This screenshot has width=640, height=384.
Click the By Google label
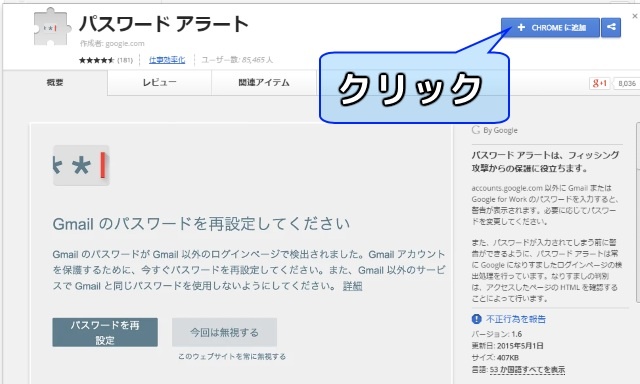tap(500, 130)
